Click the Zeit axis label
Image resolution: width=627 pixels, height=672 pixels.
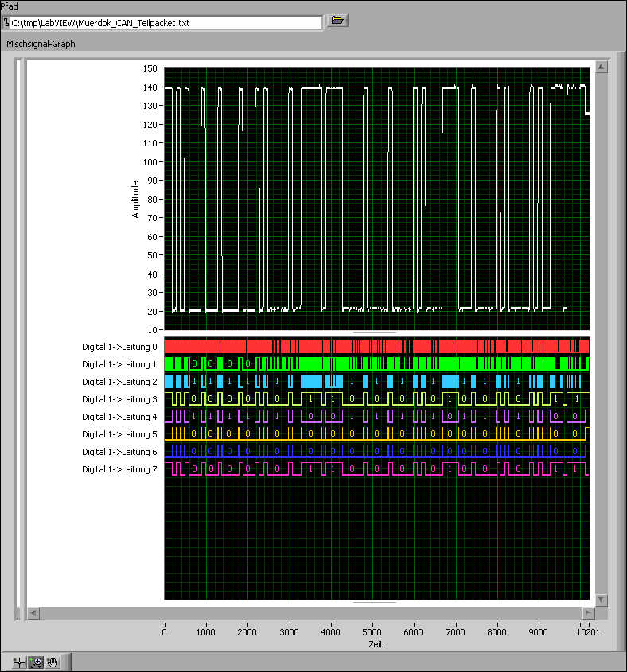[376, 644]
